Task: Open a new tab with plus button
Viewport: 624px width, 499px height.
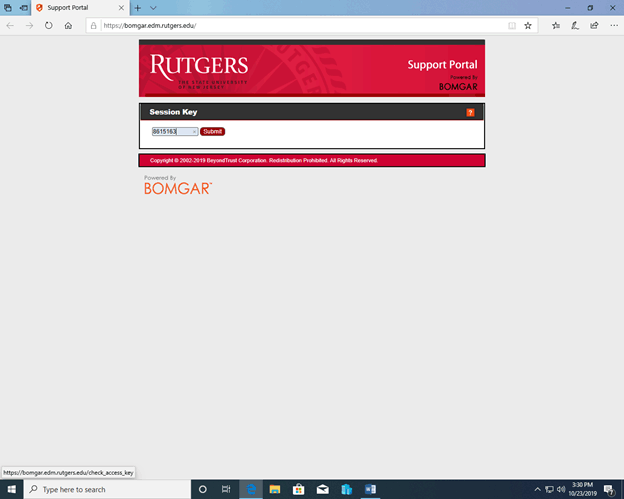Action: (x=138, y=8)
